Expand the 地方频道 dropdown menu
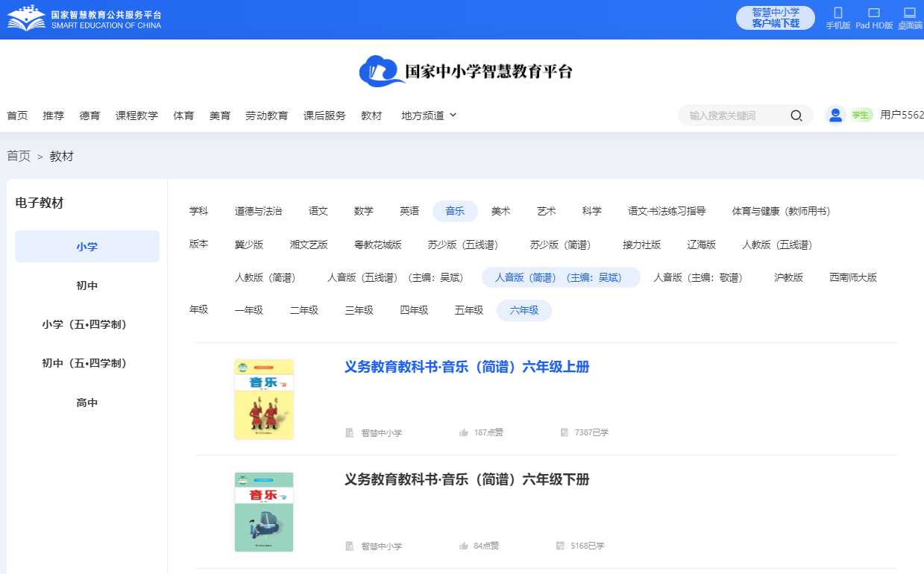Viewport: 924px width, 574px height. coord(429,116)
